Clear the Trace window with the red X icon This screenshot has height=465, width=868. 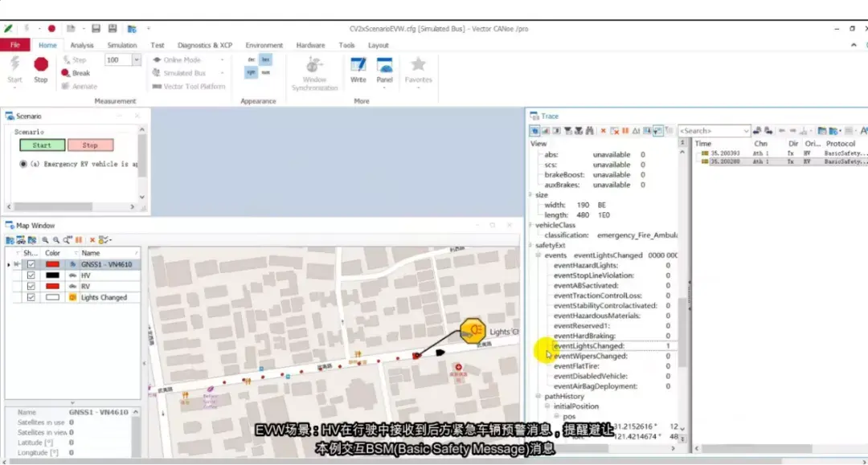(x=603, y=130)
